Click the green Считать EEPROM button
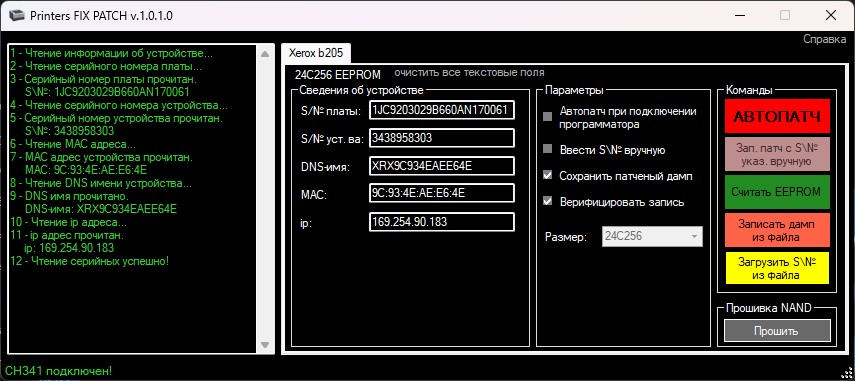This screenshot has height=381, width=855. click(x=777, y=192)
